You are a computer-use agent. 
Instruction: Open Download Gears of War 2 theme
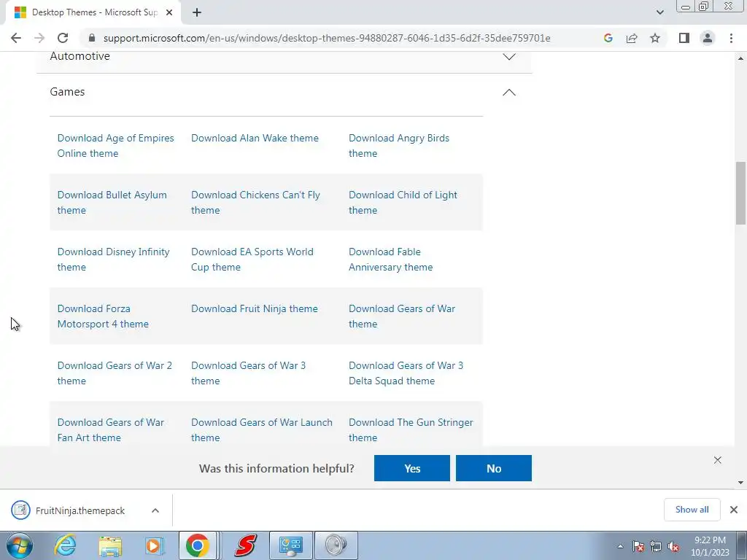point(115,373)
